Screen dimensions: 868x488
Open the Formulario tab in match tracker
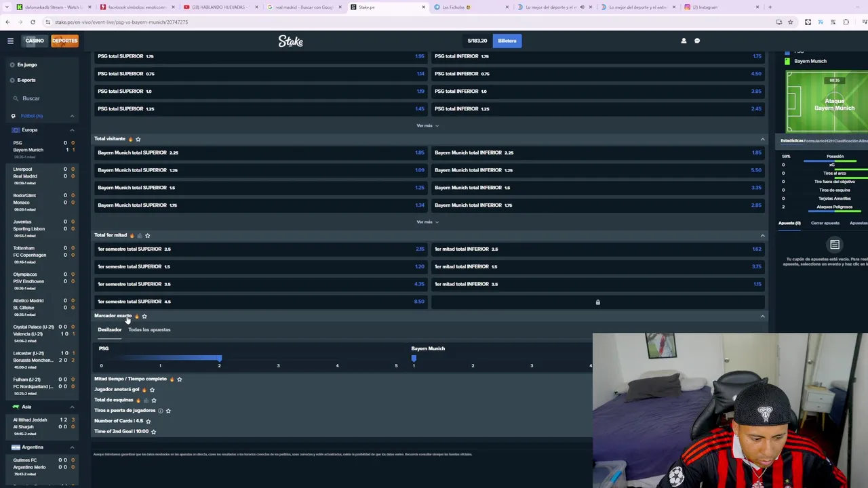(x=814, y=140)
